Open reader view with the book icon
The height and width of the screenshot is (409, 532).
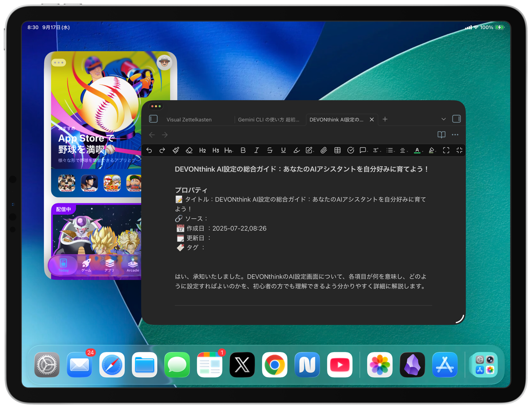(441, 135)
